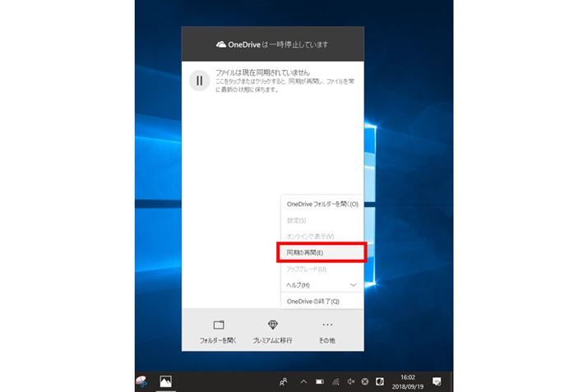The image size is (588, 392).
Task: Click 同期の再開(E) to resume sync
Action: tap(322, 252)
